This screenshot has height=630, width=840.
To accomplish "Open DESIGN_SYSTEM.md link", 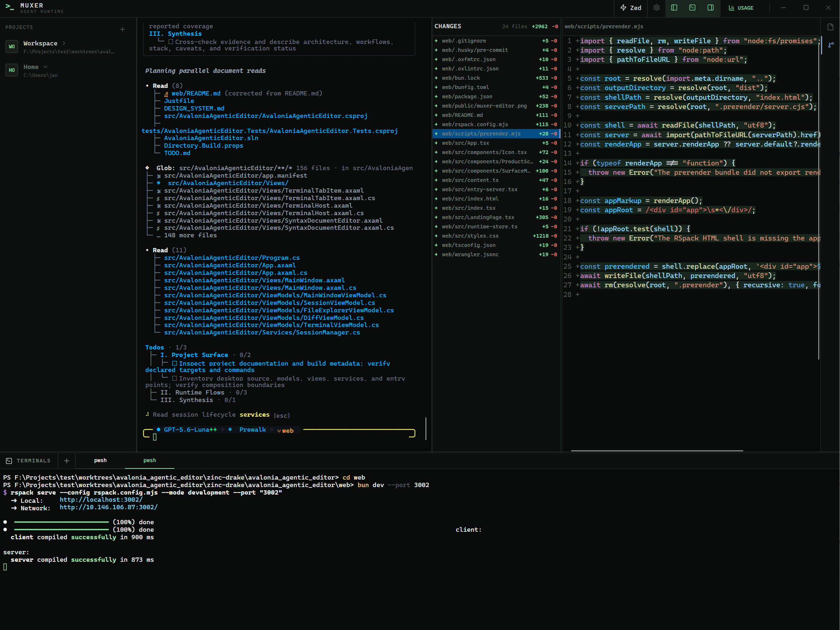I will [x=194, y=109].
